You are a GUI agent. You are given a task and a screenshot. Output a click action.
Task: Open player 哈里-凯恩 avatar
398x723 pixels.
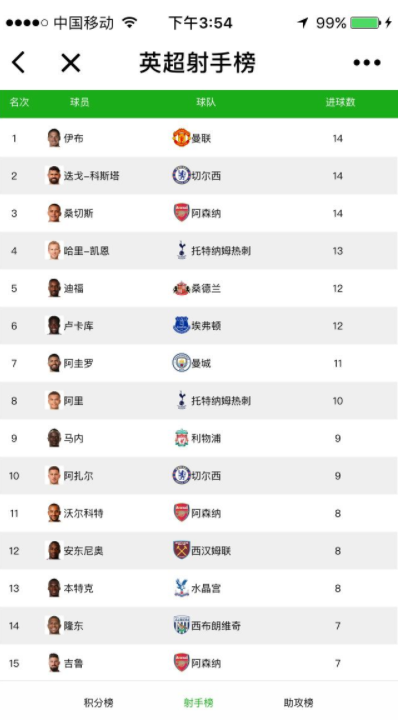[x=54, y=250]
